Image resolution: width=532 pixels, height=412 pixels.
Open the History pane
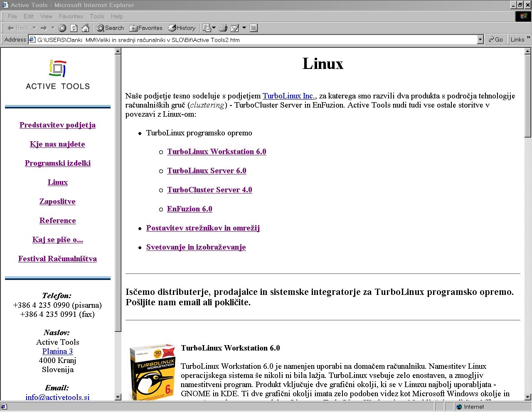[x=182, y=28]
